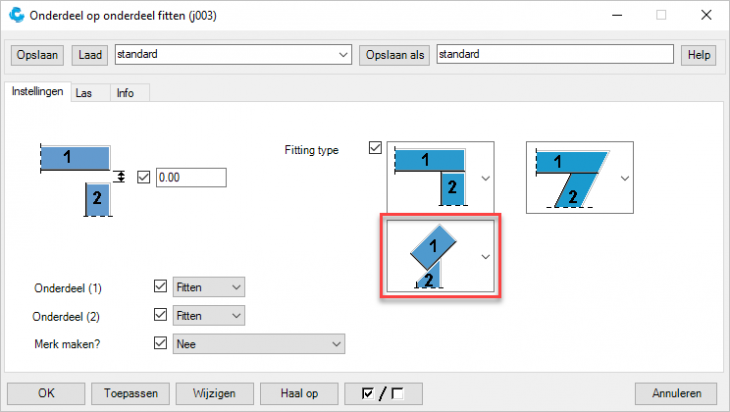Toggle the Merk maken? checkbox
Image resolution: width=730 pixels, height=412 pixels.
pyautogui.click(x=160, y=343)
